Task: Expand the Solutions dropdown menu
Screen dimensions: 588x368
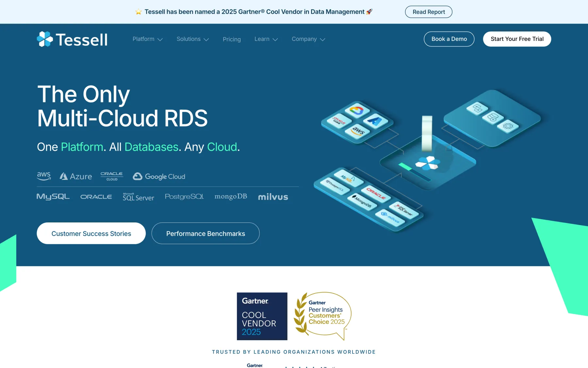Action: 193,39
